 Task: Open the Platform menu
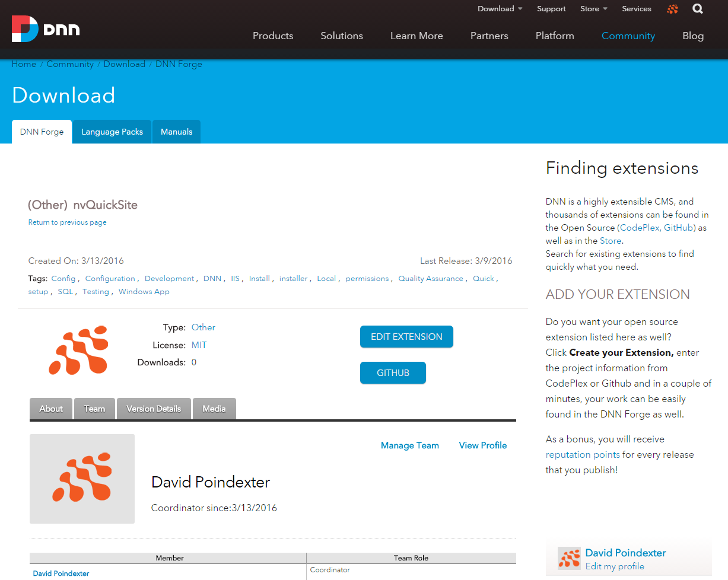pyautogui.click(x=555, y=36)
